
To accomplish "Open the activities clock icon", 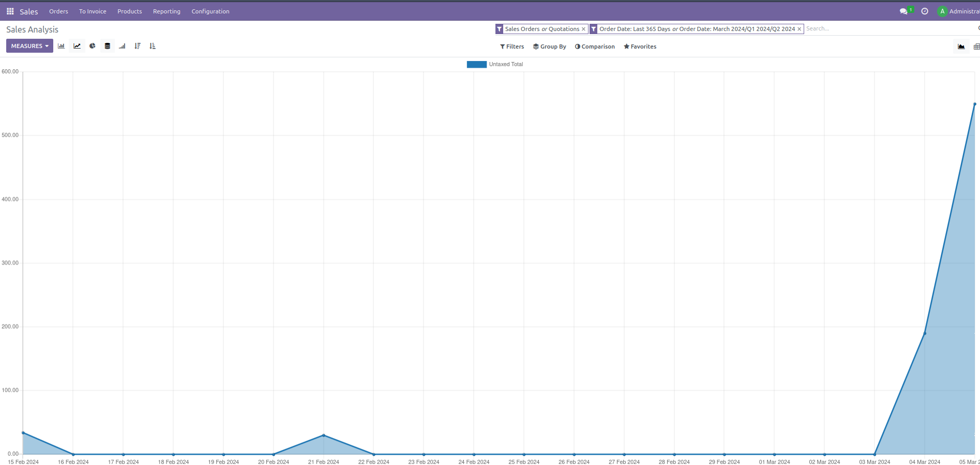I will 925,11.
